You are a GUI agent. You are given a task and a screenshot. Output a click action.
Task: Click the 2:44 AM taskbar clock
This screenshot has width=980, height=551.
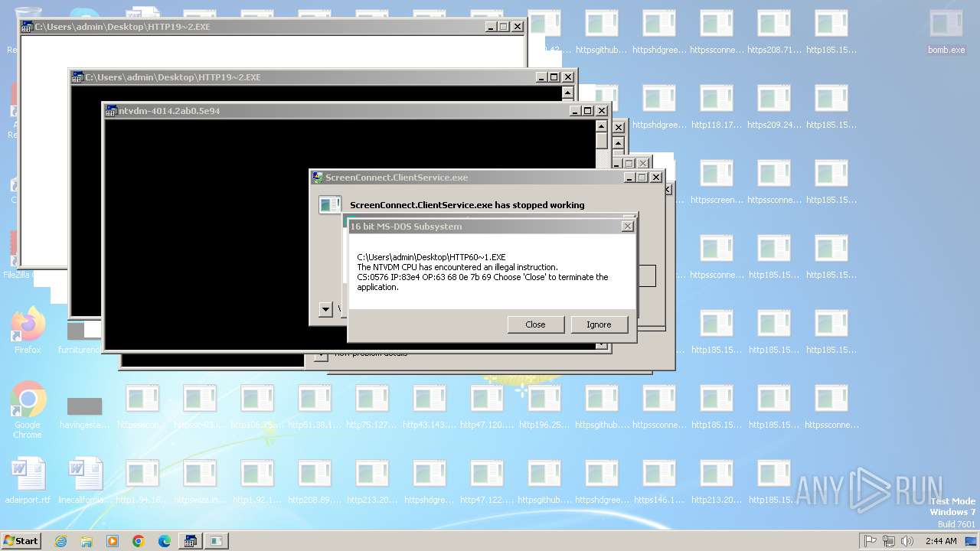tap(941, 541)
